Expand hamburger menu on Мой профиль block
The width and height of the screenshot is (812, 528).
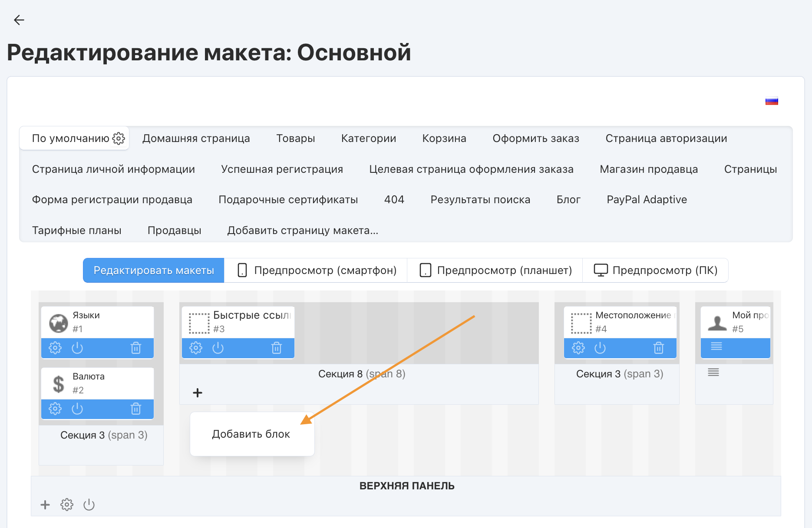(716, 346)
